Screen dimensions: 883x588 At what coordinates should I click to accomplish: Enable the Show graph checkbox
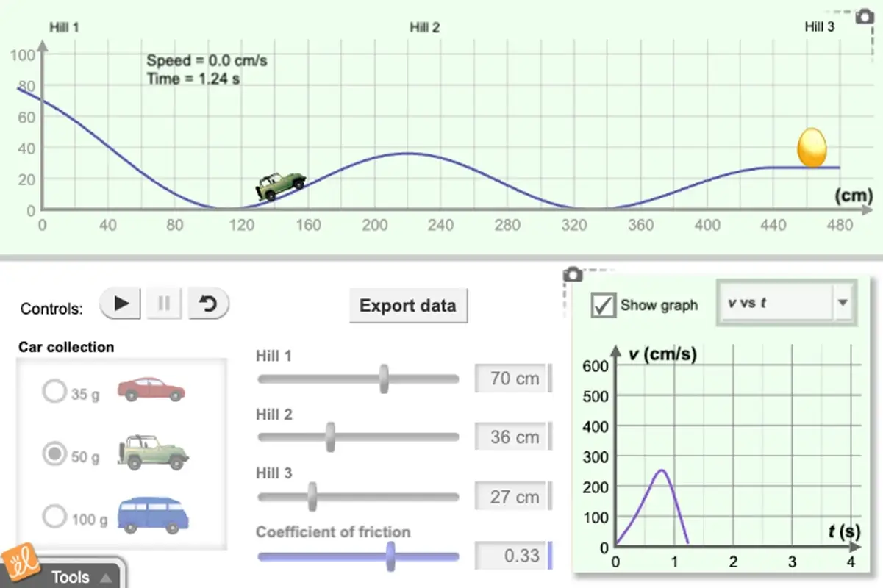(x=602, y=305)
